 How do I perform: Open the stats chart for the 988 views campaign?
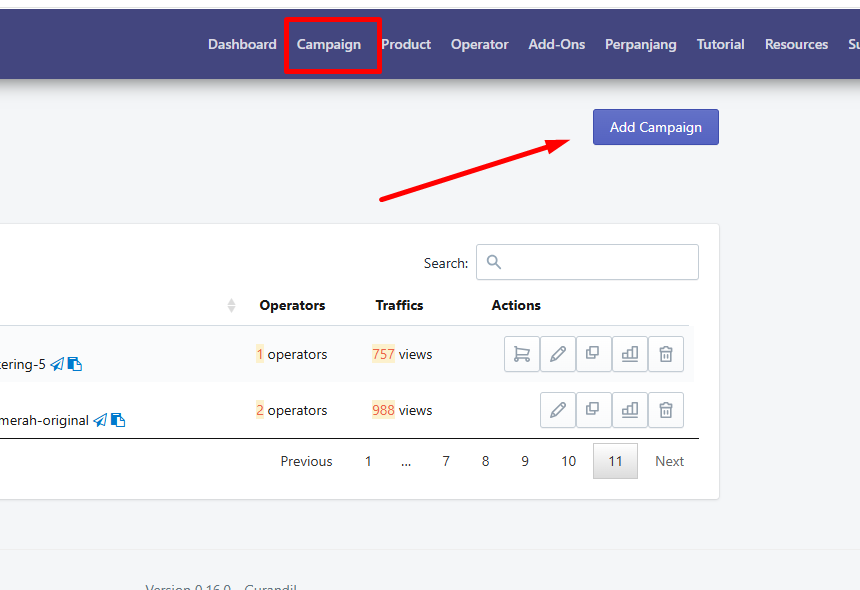(630, 410)
